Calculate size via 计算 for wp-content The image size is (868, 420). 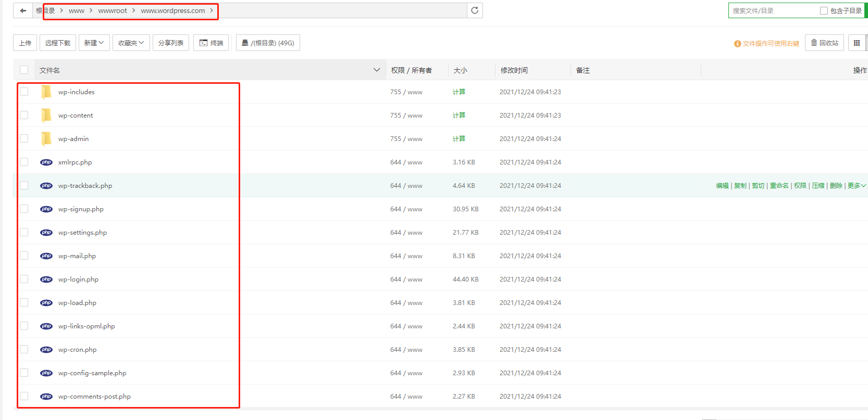pos(459,115)
